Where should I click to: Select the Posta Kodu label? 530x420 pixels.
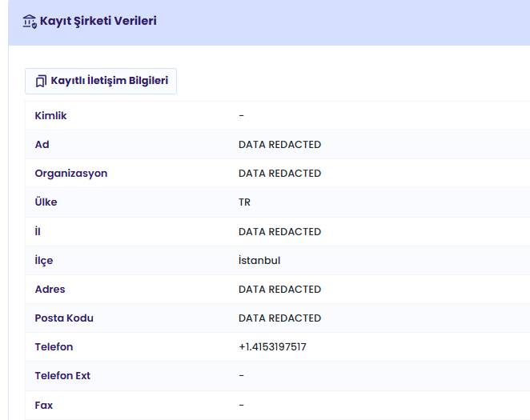[x=64, y=318]
